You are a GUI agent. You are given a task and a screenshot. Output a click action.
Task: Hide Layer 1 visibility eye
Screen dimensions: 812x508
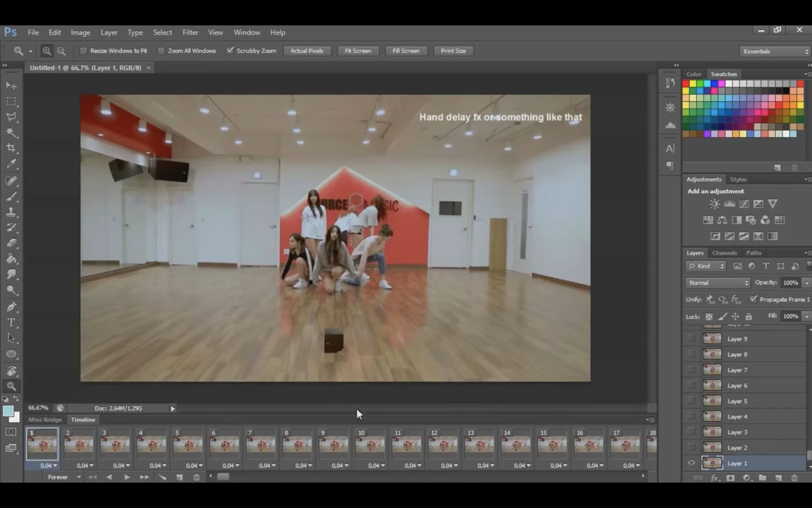[691, 463]
